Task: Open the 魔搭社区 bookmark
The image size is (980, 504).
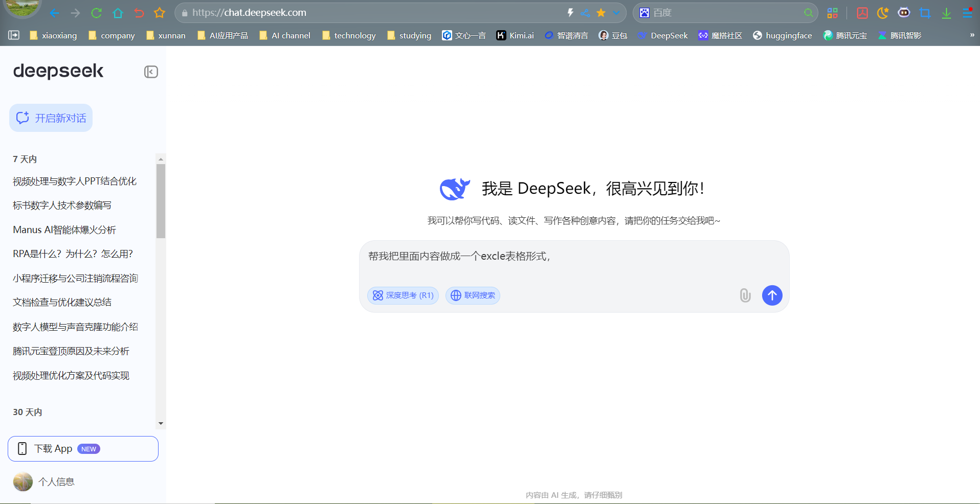Action: 720,35
